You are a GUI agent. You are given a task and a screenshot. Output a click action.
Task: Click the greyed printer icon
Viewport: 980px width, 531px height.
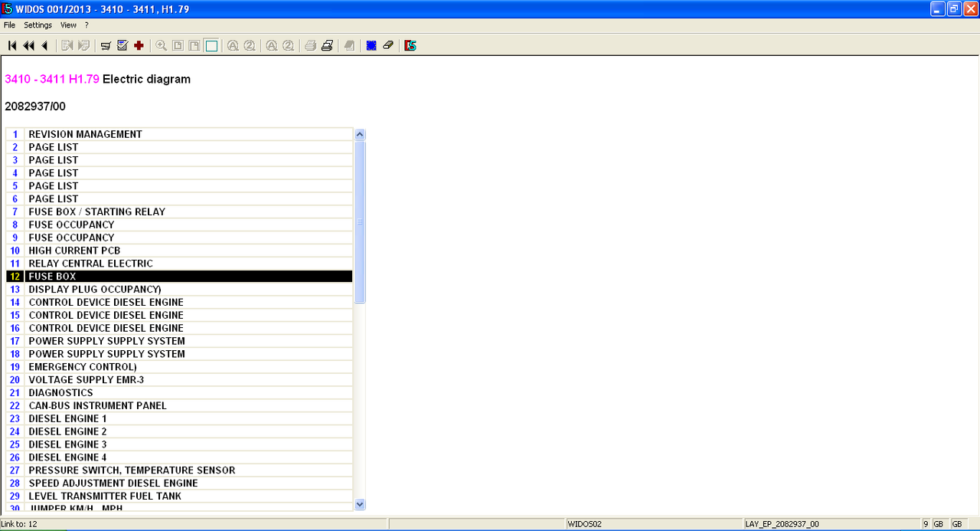[310, 46]
